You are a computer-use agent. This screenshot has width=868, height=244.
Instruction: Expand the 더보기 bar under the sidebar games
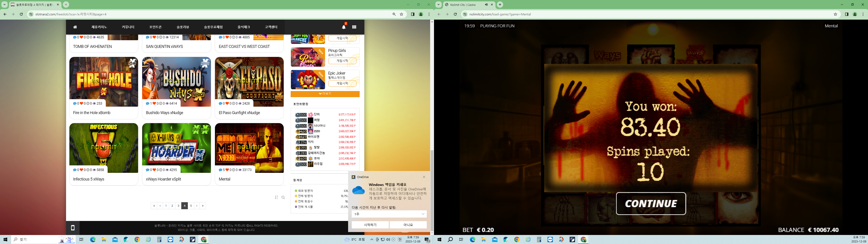[x=325, y=94]
